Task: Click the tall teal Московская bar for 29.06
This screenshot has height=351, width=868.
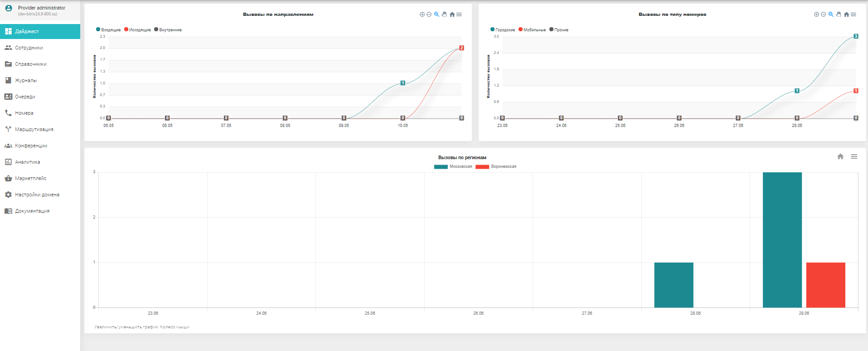Action: [x=782, y=240]
